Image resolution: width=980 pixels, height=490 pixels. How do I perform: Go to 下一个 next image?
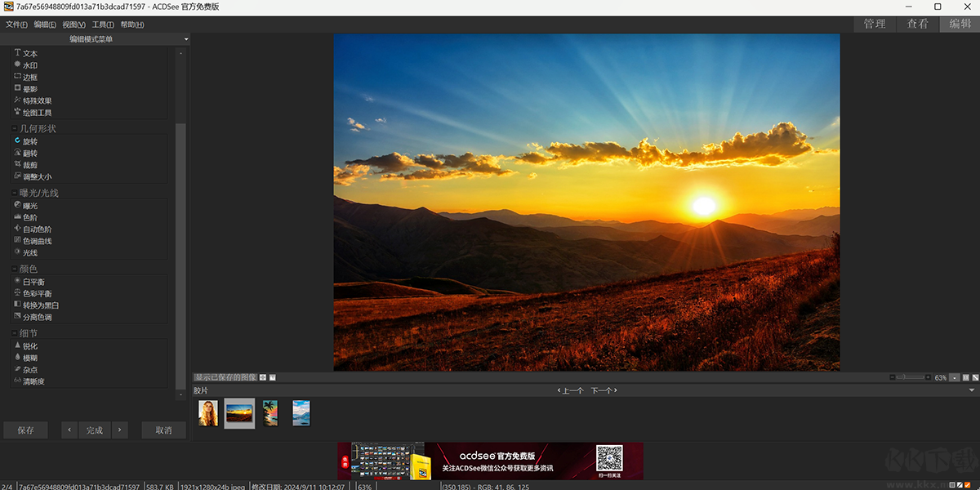click(604, 391)
